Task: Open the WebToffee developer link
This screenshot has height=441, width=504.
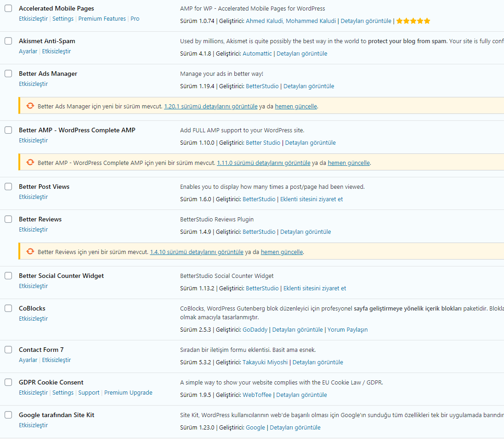Action: pos(257,395)
